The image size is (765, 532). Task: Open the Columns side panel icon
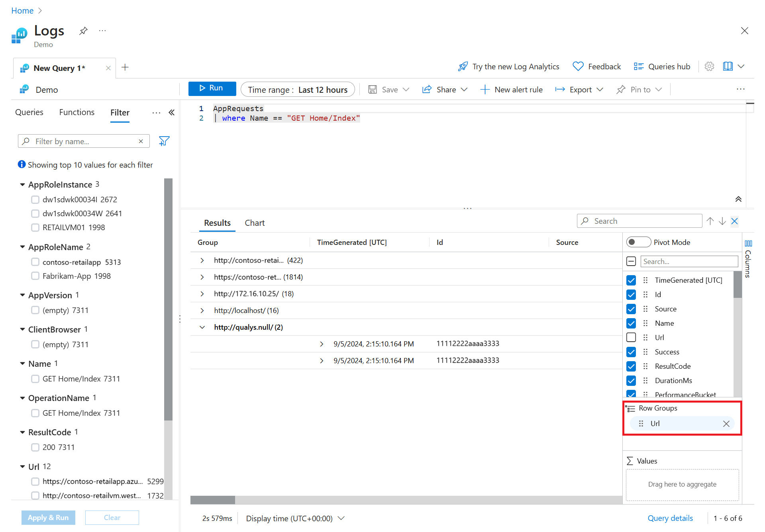click(748, 243)
